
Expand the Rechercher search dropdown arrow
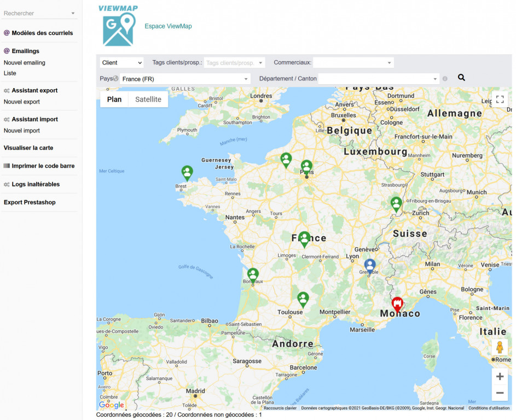point(73,14)
